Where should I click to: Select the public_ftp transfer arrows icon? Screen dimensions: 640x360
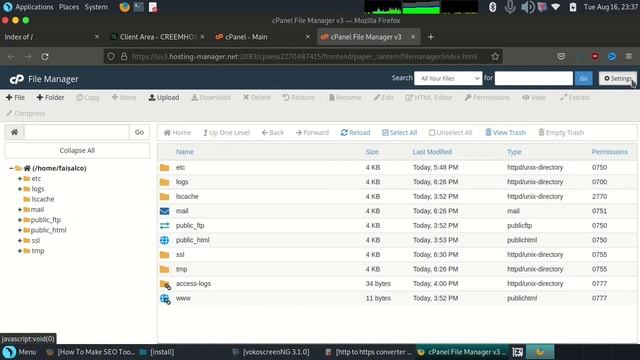164,226
